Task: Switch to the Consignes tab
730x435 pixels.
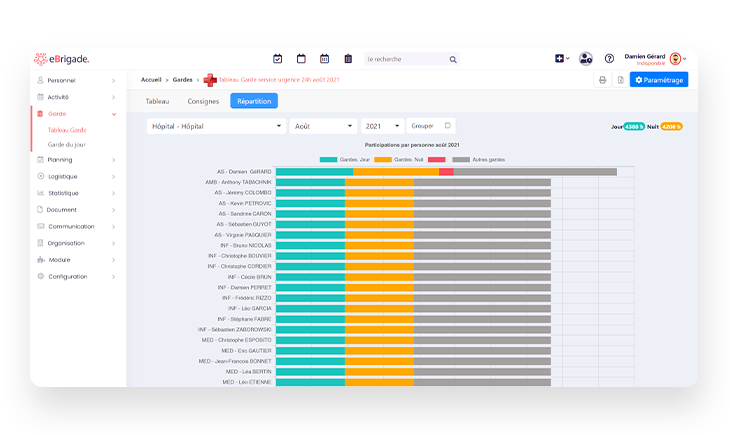Action: (203, 101)
